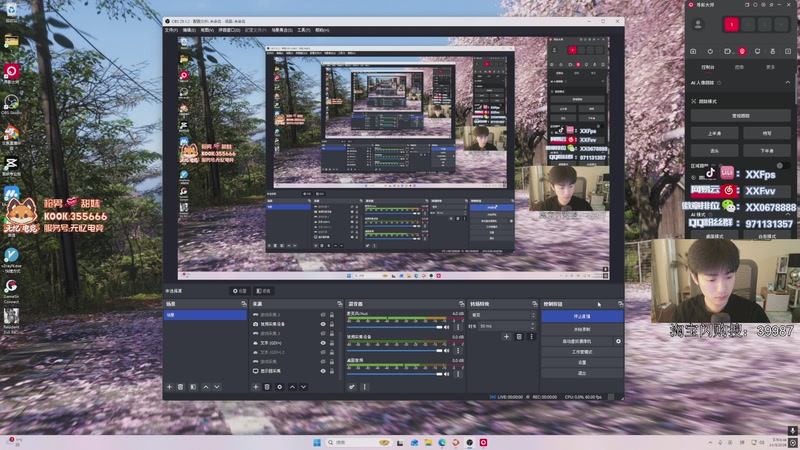Pop out the Controls dock
Image resolution: width=800 pixels, height=450 pixels.
[x=620, y=304]
